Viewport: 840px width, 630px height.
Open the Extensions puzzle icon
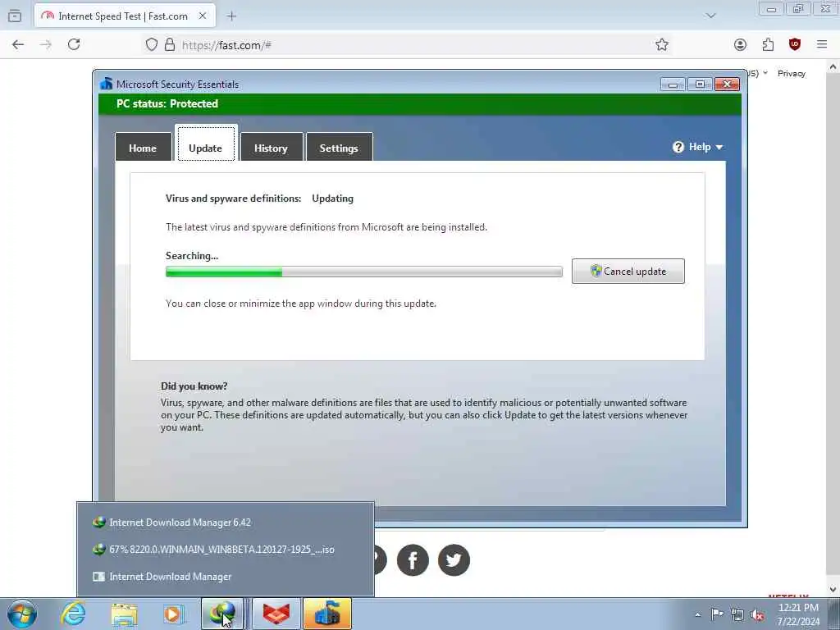768,44
